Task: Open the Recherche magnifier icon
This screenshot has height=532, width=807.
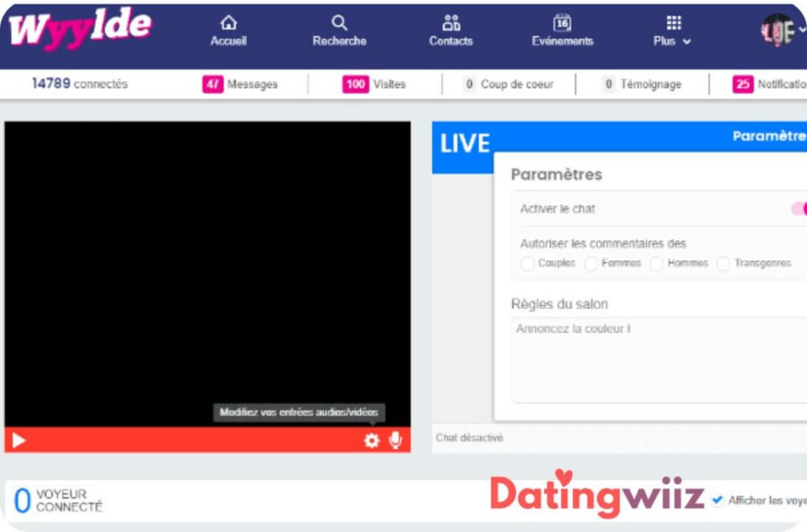Action: point(339,24)
